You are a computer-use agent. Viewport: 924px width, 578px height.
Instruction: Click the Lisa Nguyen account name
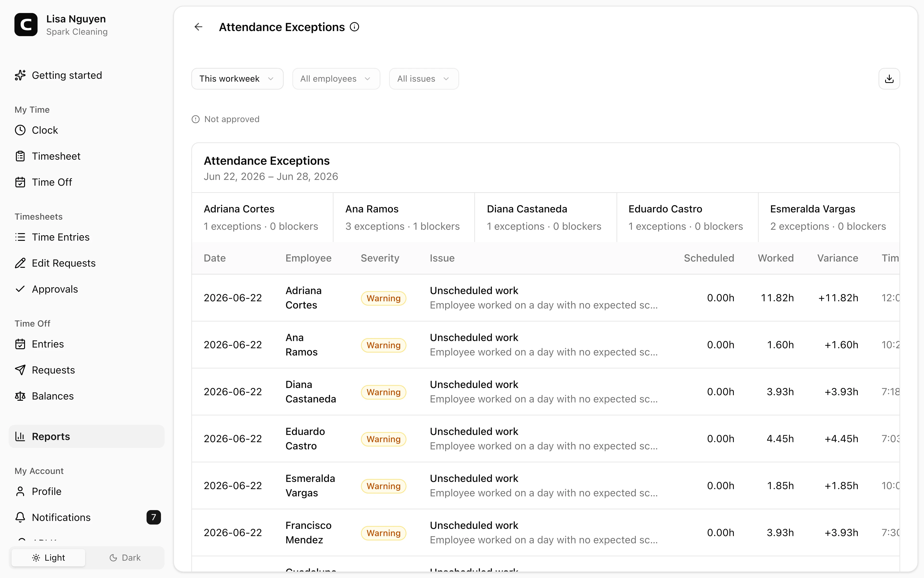click(76, 19)
